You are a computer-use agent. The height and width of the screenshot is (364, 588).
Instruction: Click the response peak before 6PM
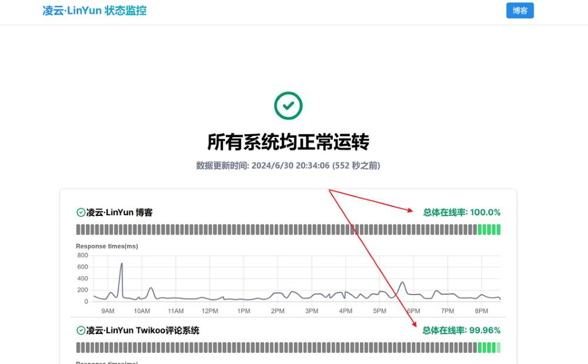[402, 283]
